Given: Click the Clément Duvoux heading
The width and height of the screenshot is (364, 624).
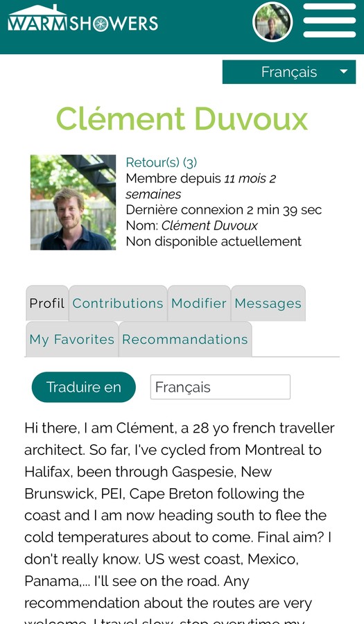Looking at the screenshot, I should point(182,119).
